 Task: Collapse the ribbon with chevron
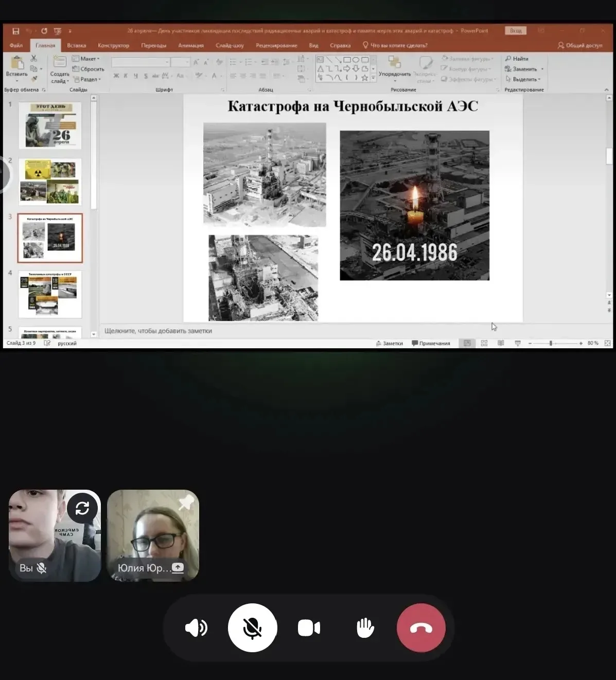point(606,90)
